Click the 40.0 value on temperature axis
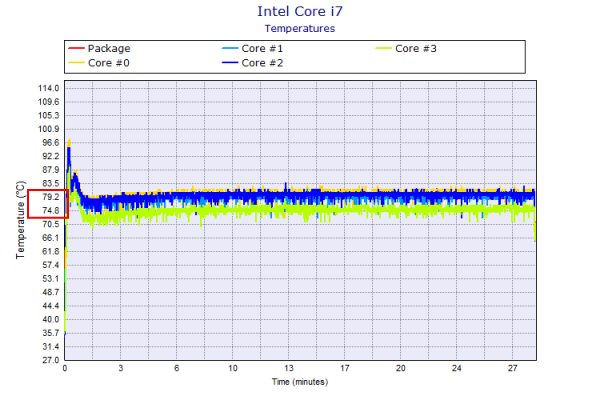600x400 pixels. point(51,319)
